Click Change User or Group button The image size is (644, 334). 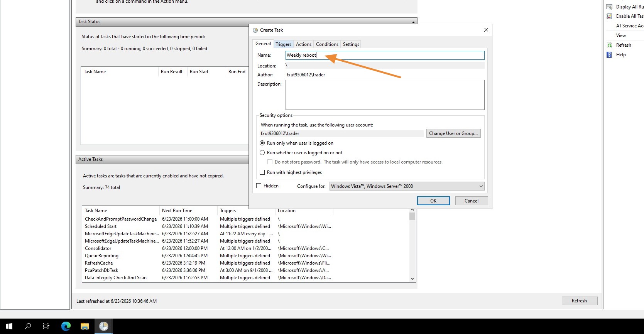[x=453, y=133]
